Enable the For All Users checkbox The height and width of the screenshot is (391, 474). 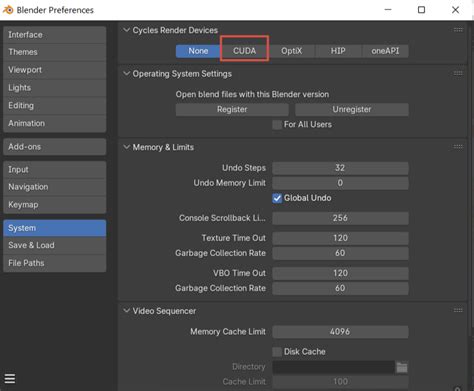[x=277, y=125]
